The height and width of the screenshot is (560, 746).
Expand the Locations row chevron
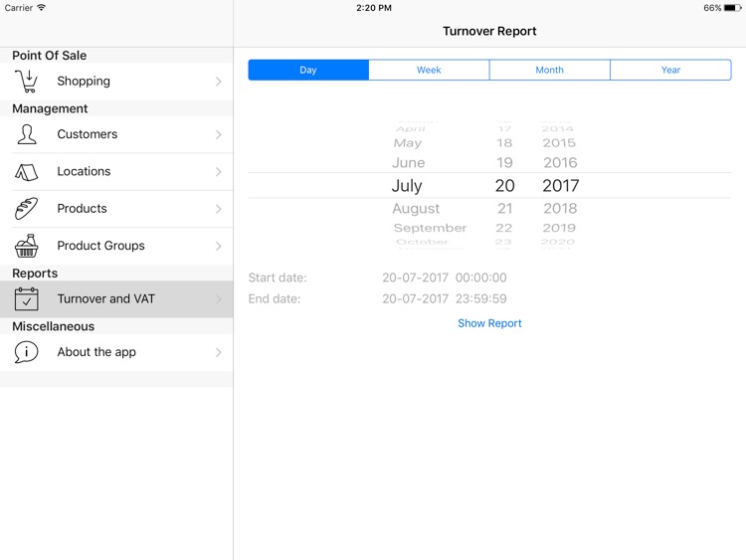(x=219, y=172)
